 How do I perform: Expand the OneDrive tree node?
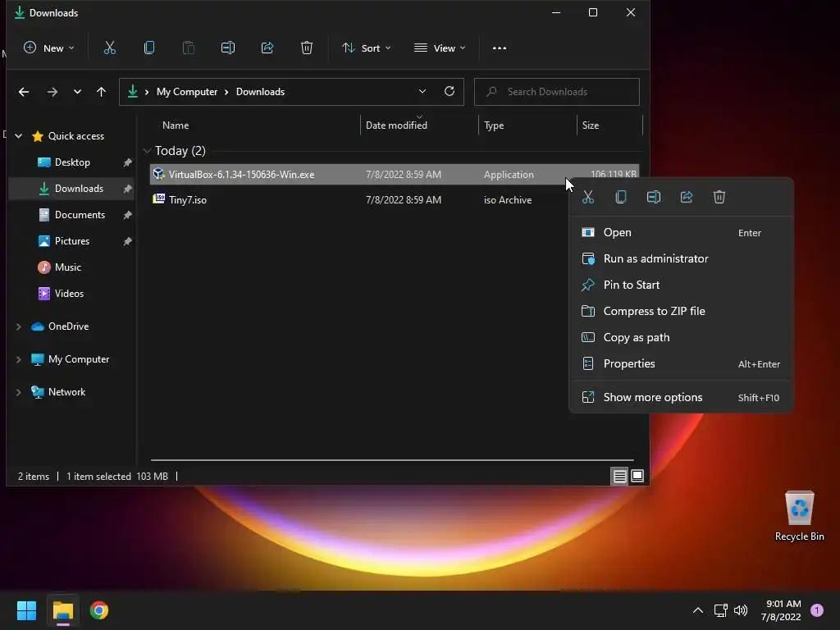tap(19, 326)
